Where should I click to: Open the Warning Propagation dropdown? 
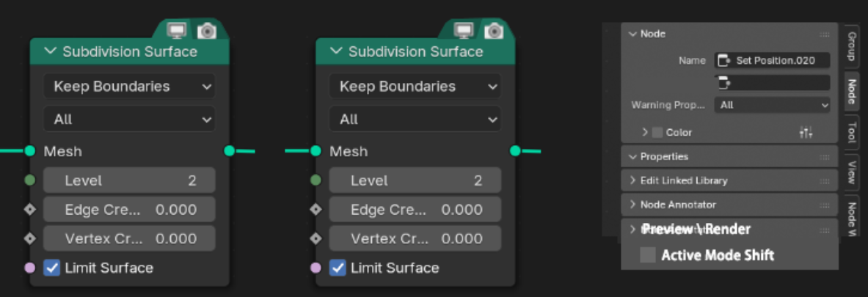pos(772,105)
